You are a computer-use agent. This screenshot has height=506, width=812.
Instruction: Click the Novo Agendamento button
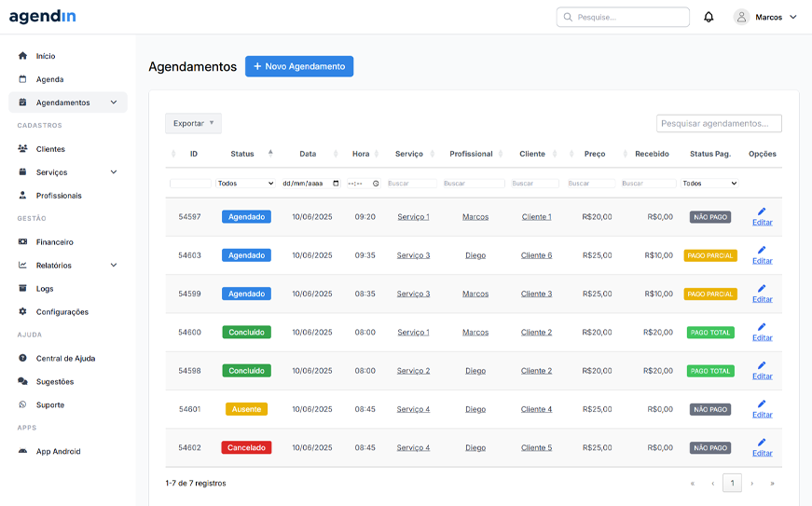click(299, 66)
